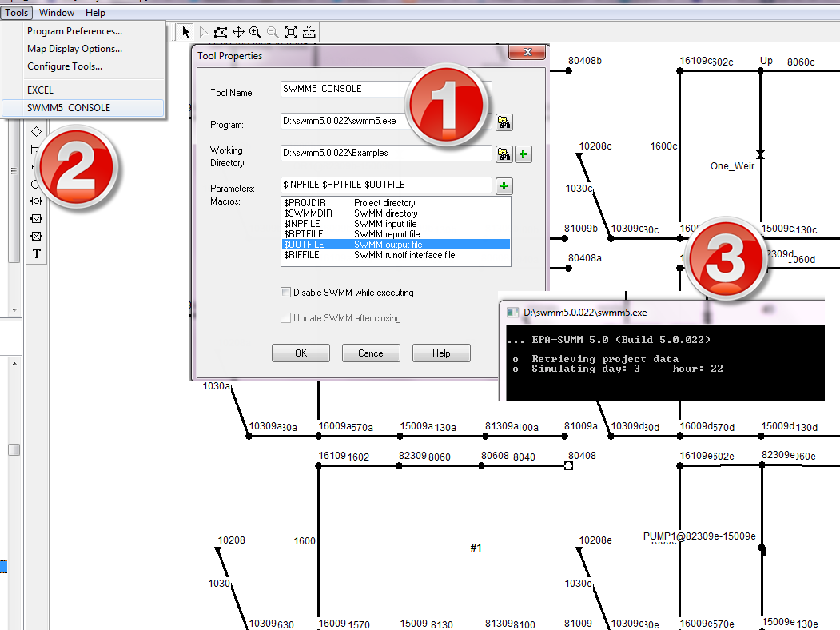Viewport: 840px width, 630px height.
Task: Click Cancel in Tool Properties dialog
Action: coord(371,353)
